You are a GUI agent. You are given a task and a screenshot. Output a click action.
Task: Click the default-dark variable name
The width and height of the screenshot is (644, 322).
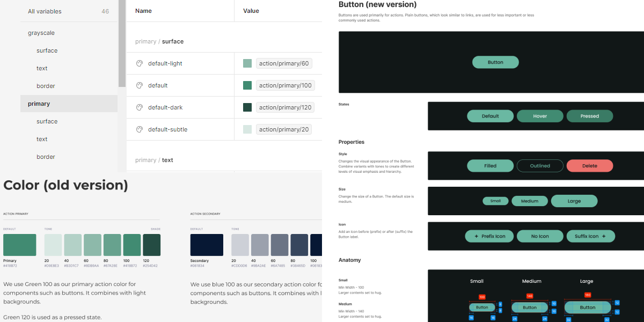165,107
